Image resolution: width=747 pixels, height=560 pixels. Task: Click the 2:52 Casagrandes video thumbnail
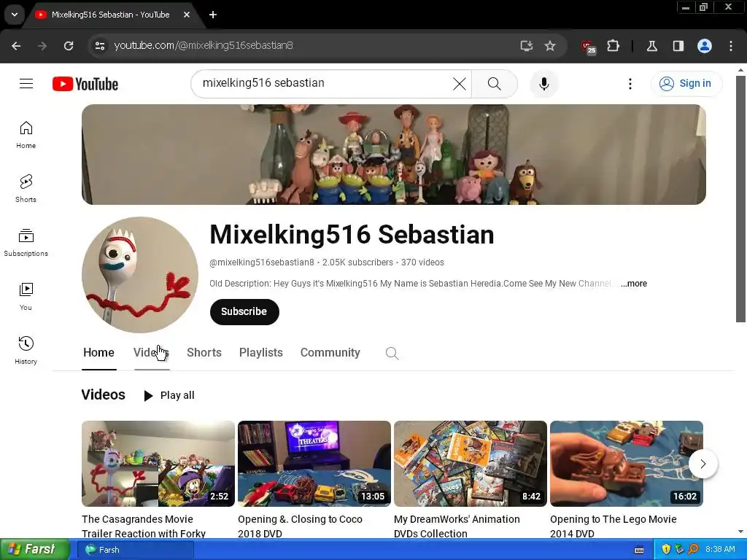pyautogui.click(x=158, y=463)
